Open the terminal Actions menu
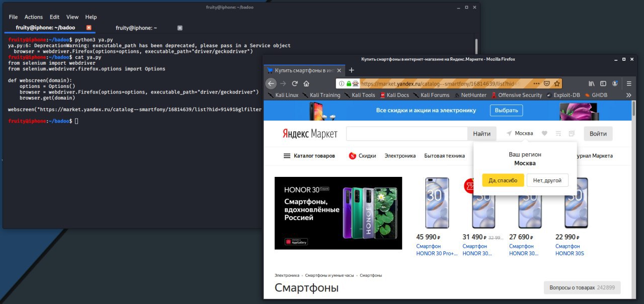Screen dimensions: 644x304 pyautogui.click(x=34, y=17)
